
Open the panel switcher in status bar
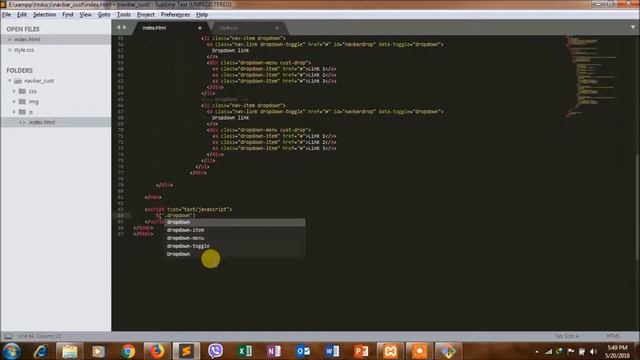8,336
